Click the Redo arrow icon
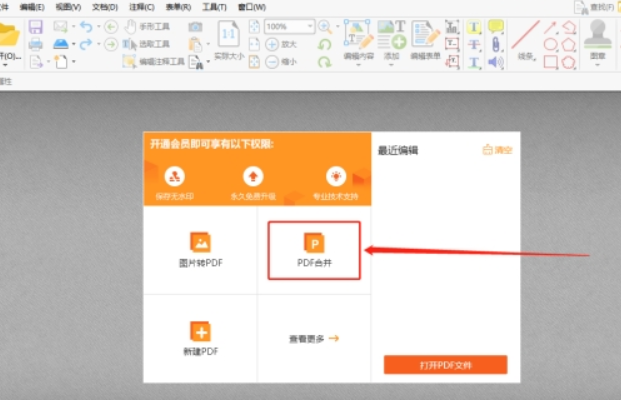 pos(86,44)
